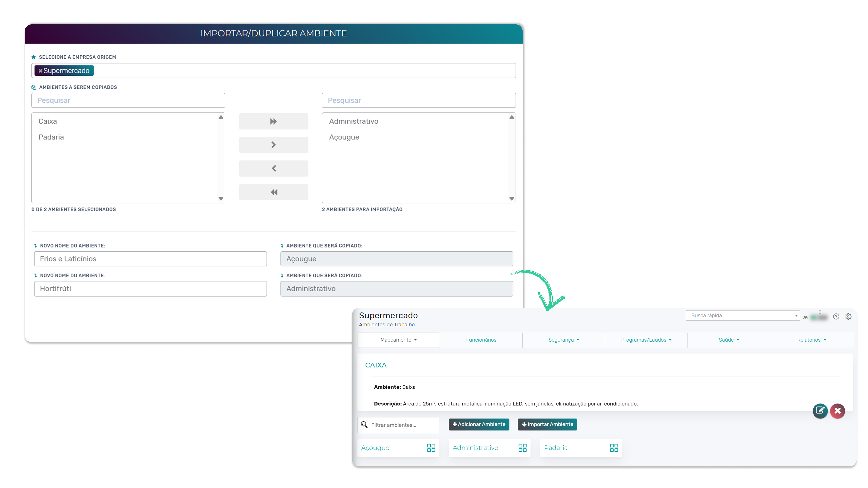Remove the Supermercado tag with its x

point(40,71)
